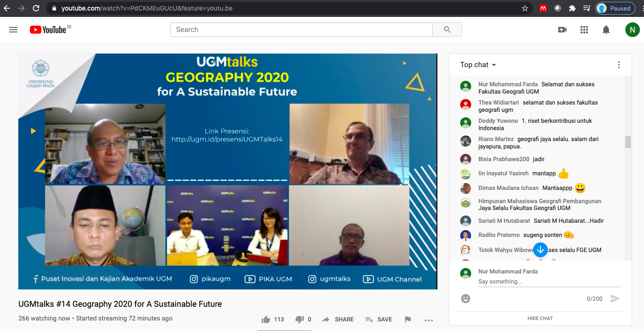Click the browser forward arrow
Image resolution: width=644 pixels, height=331 pixels.
(21, 8)
